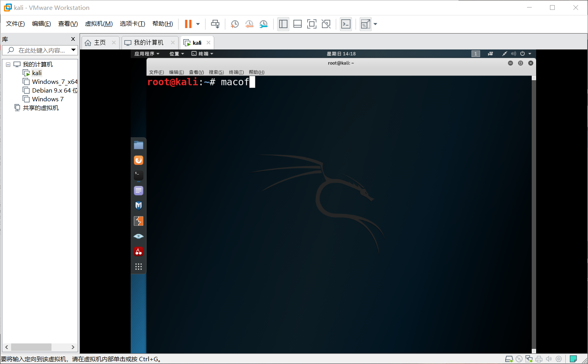Click the Kali network connection icon
The image size is (588, 364).
(504, 54)
